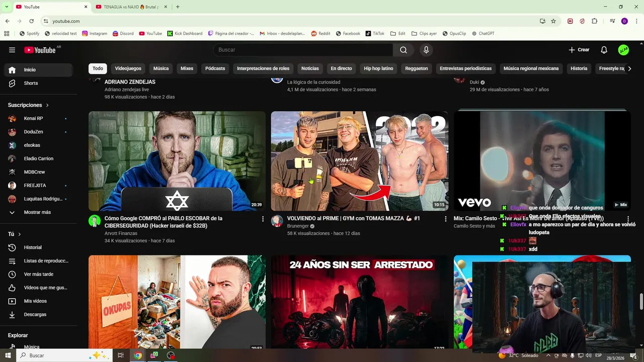Open the Spotify bookmark

(29, 34)
